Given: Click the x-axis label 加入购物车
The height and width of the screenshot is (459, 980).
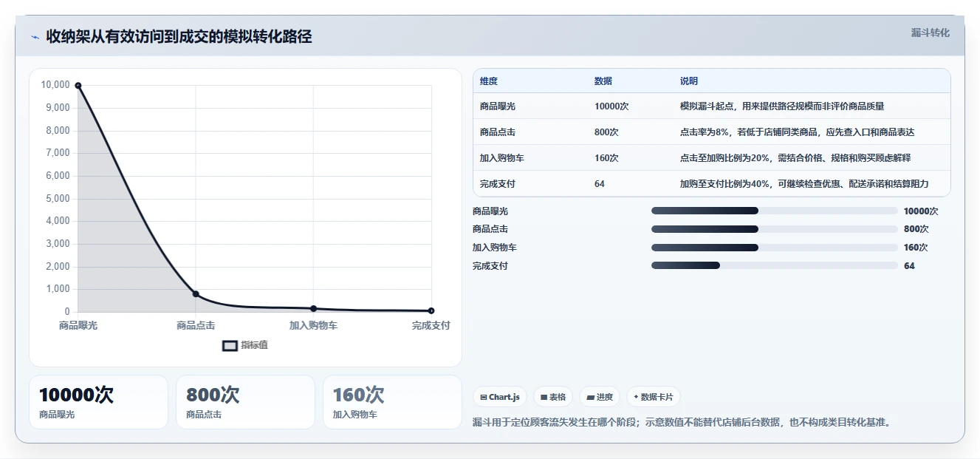Looking at the screenshot, I should (x=313, y=325).
